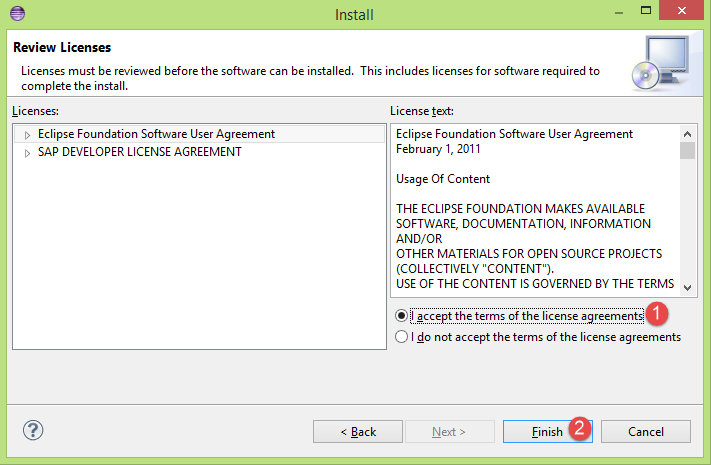Click the license text scroll down arrow

pos(687,287)
